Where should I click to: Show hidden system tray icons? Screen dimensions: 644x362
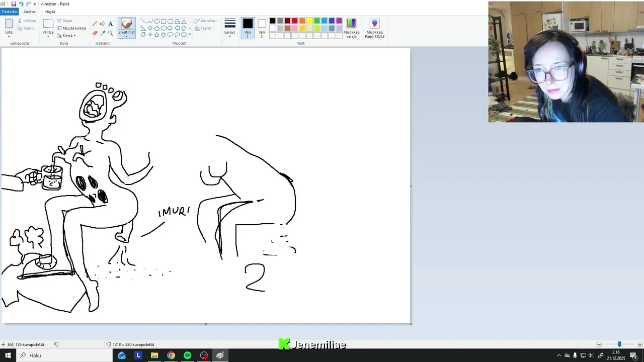[x=558, y=355]
